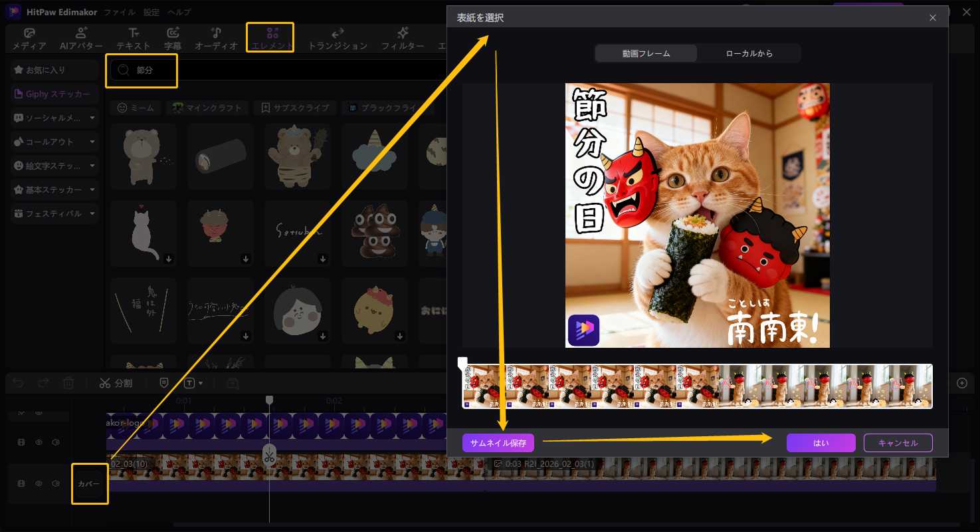Expand the コールアウト sticker category
The width and height of the screenshot is (980, 532).
point(53,142)
